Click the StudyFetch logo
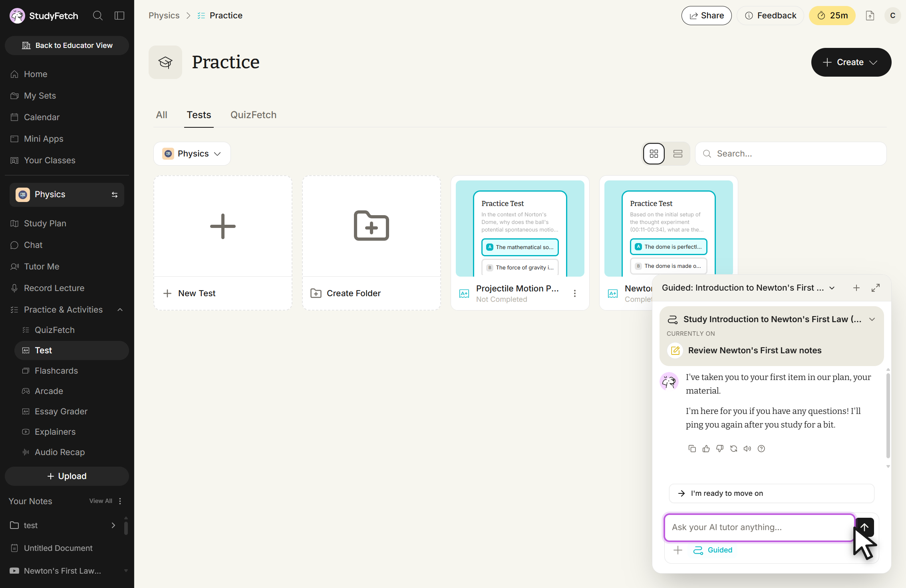The image size is (906, 588). click(x=44, y=16)
